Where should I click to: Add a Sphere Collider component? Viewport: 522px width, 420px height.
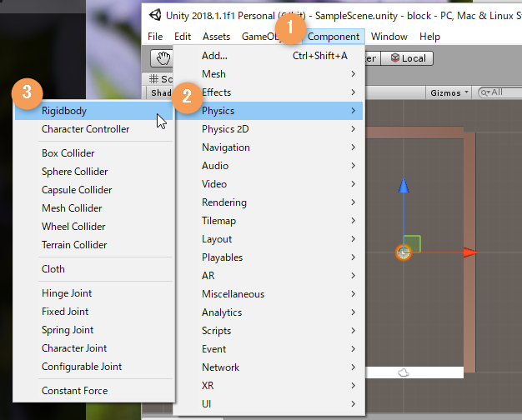94,172
